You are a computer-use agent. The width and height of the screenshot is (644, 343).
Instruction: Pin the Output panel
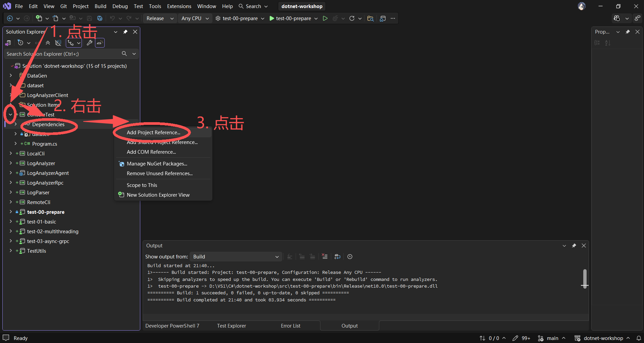pos(574,246)
